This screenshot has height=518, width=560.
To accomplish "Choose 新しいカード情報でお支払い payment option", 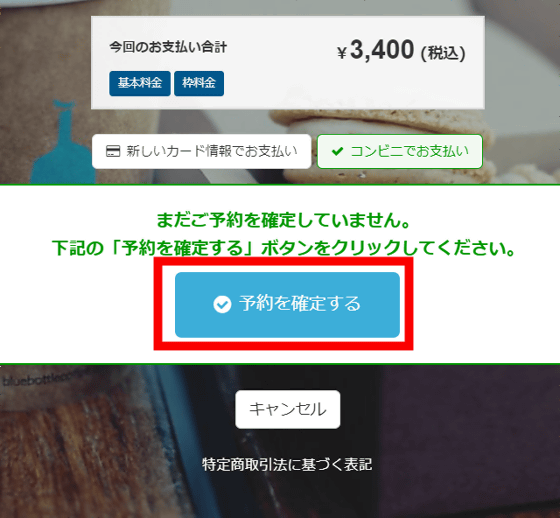I will [x=201, y=151].
